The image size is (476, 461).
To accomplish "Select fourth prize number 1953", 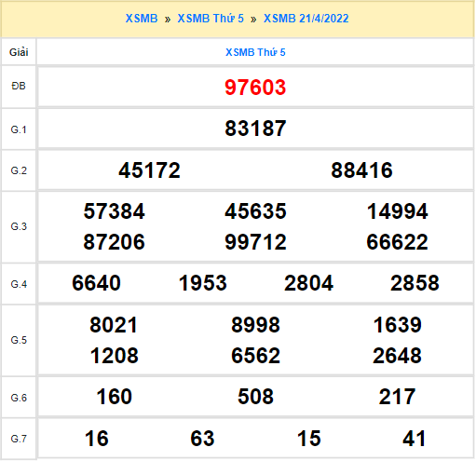I will tap(203, 283).
